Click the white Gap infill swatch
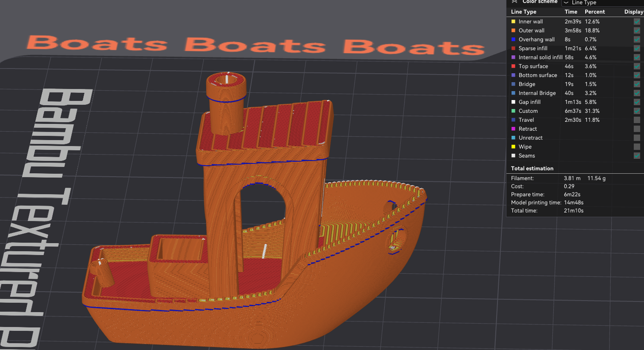 [513, 102]
